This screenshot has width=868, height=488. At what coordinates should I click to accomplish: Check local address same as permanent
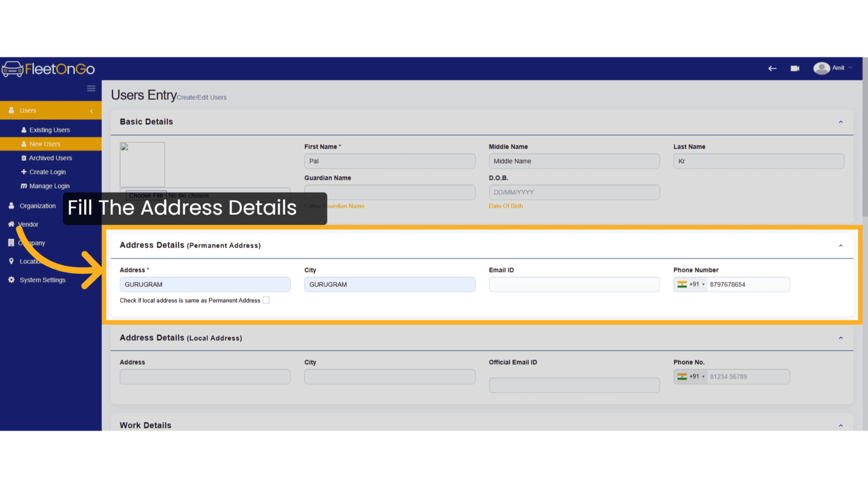click(x=266, y=300)
